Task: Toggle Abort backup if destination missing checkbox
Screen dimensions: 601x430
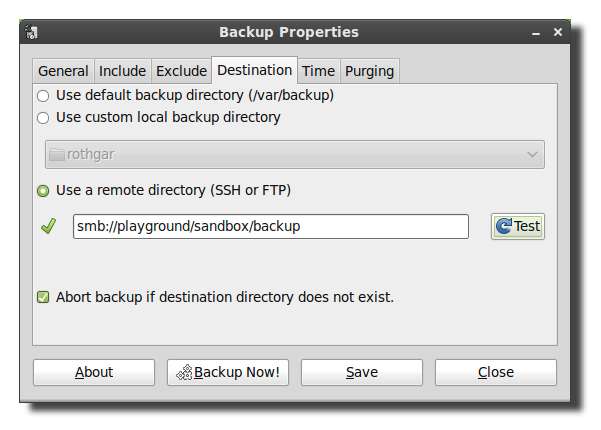Action: point(43,297)
